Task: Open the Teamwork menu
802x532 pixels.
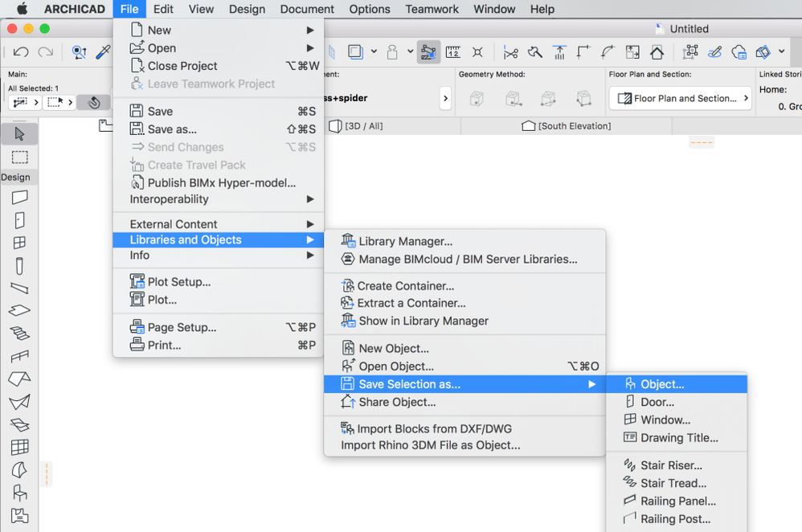Action: point(432,9)
